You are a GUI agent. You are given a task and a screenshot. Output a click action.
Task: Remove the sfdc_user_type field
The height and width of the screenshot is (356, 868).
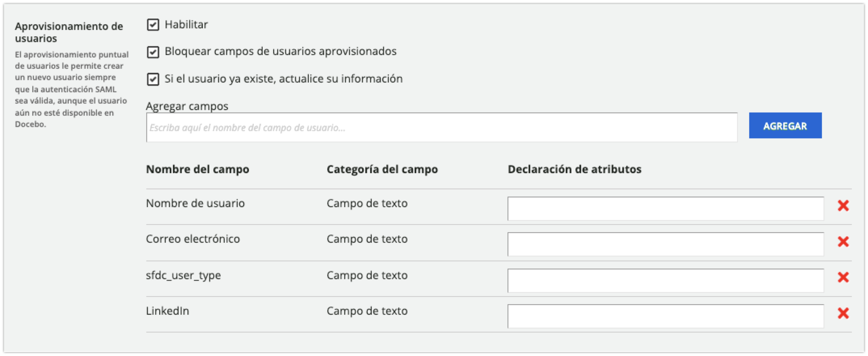click(844, 278)
